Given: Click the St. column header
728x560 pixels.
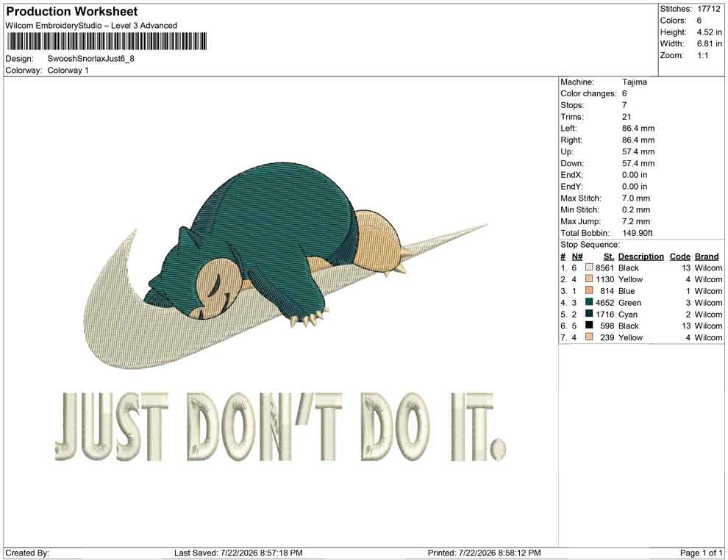Looking at the screenshot, I should pyautogui.click(x=609, y=256).
